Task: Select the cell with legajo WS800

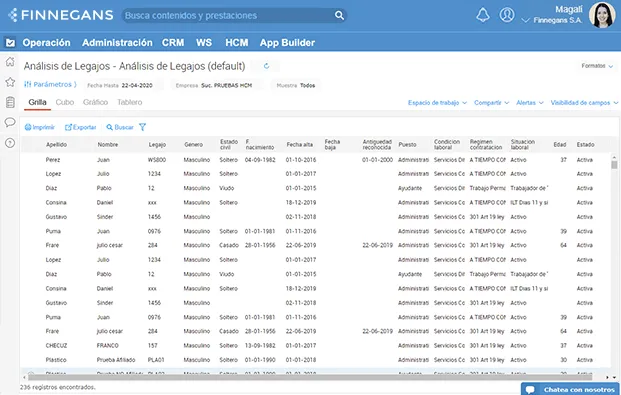Action: point(157,160)
